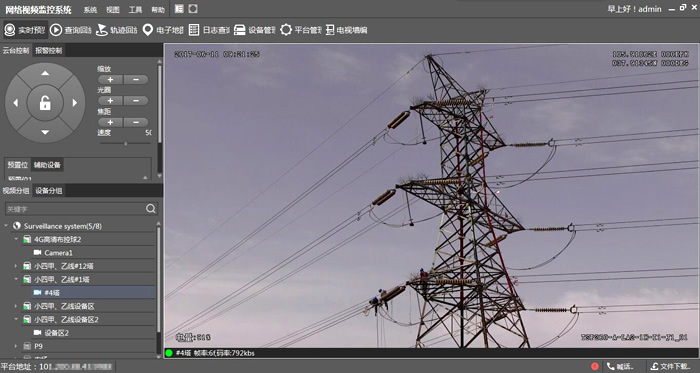Increase focus with the 焦距 plus button
Screen dimensions: 700x373
pos(110,122)
